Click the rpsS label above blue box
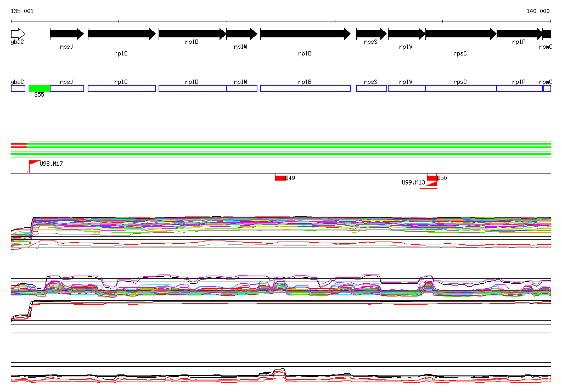The height and width of the screenshot is (392, 562). pyautogui.click(x=370, y=82)
